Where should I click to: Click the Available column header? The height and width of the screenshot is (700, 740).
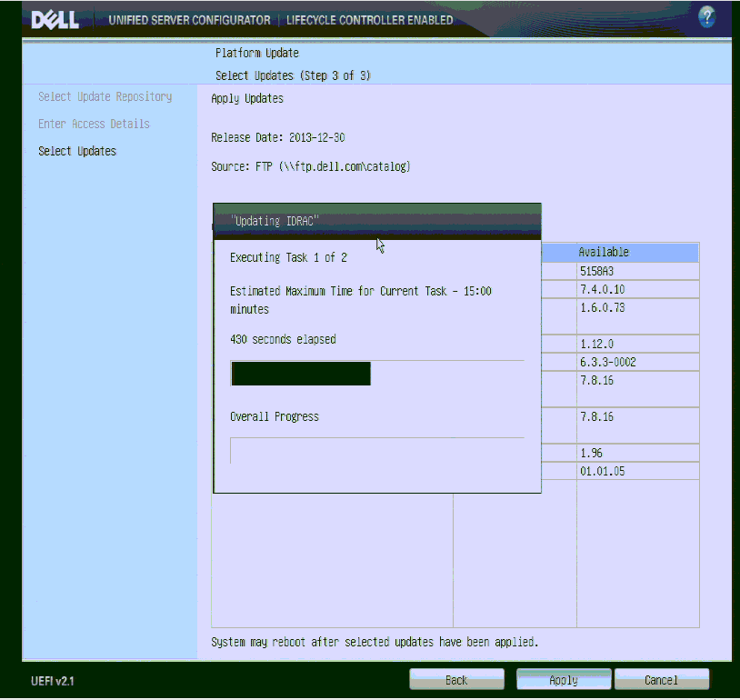(604, 252)
